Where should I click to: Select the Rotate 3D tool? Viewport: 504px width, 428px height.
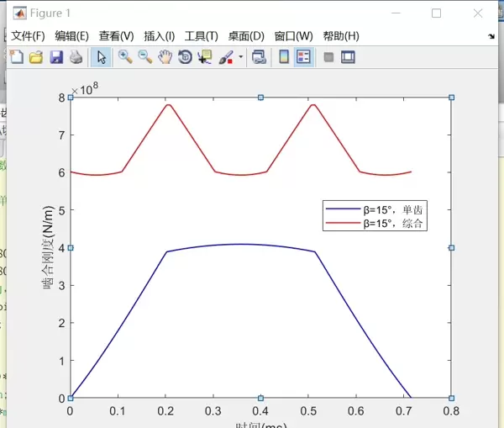pyautogui.click(x=185, y=57)
